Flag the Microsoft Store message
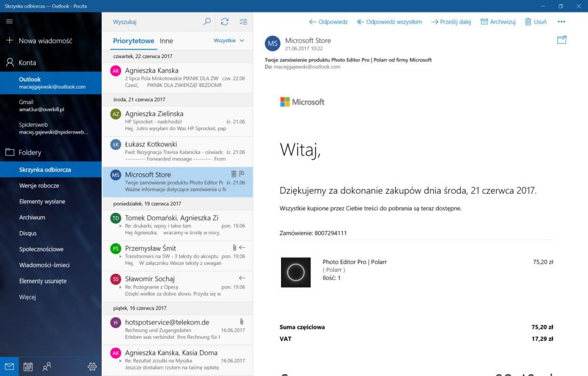Viewport: 588px width, 376px height. [242, 174]
